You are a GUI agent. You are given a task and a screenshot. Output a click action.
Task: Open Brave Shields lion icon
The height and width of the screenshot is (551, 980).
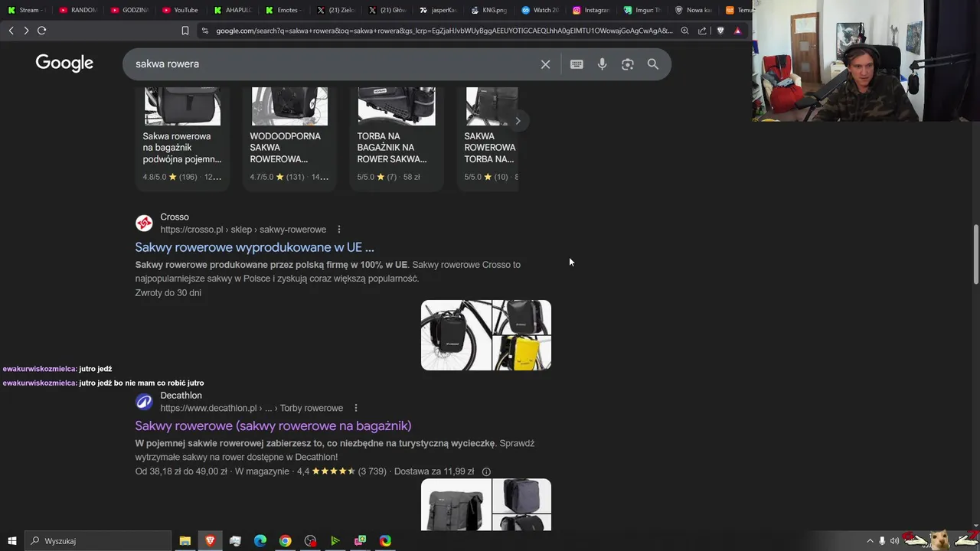click(x=720, y=31)
